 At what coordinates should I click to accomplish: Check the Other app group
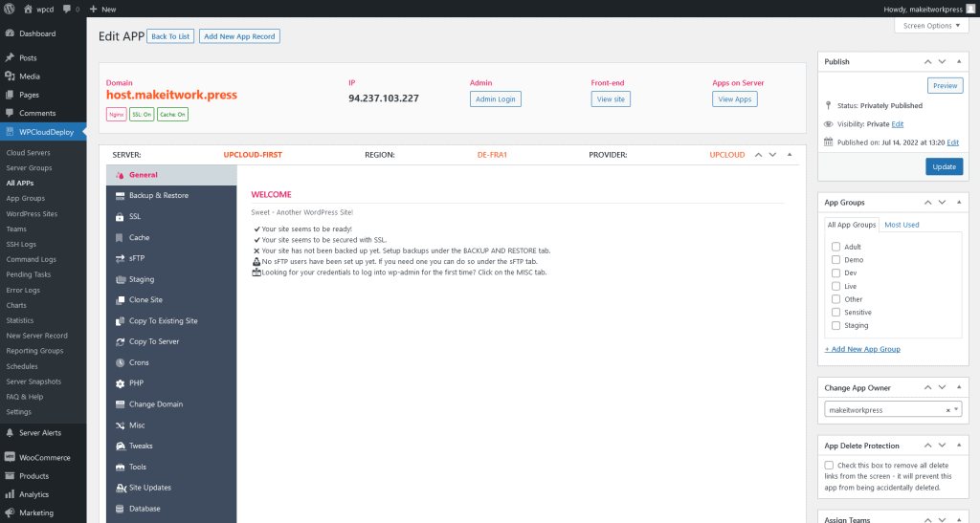pos(835,299)
